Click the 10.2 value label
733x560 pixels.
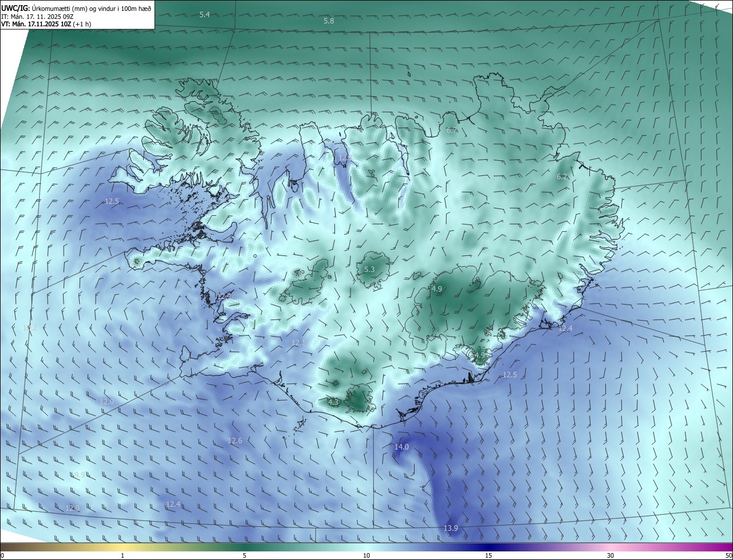click(30, 328)
